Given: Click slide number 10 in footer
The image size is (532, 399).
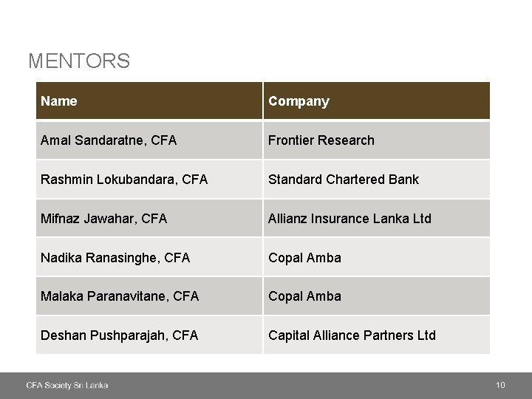Looking at the screenshot, I should click(x=500, y=385).
